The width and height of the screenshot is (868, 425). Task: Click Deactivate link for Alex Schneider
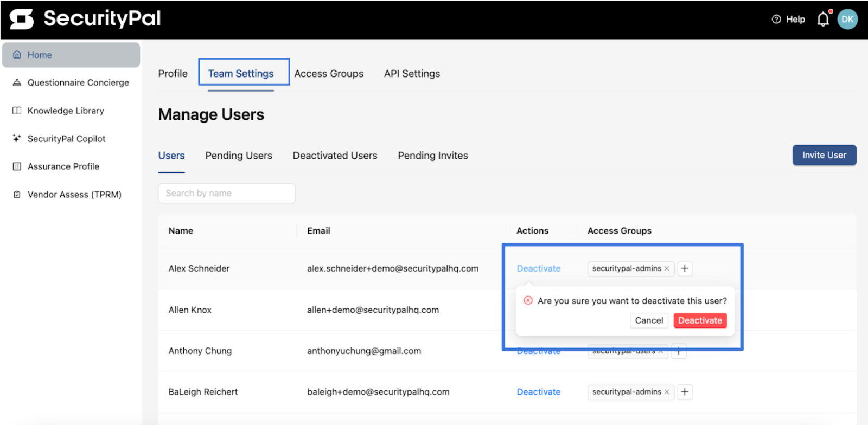point(539,268)
